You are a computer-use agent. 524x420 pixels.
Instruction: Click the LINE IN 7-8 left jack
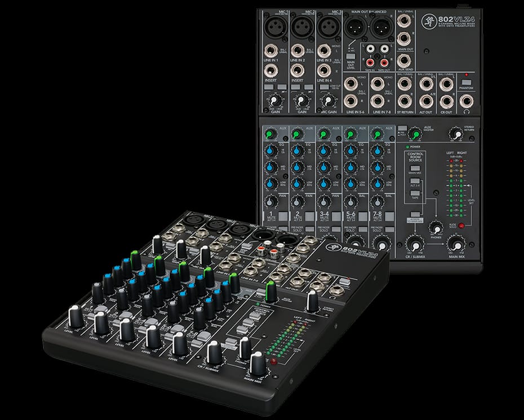pyautogui.click(x=378, y=84)
